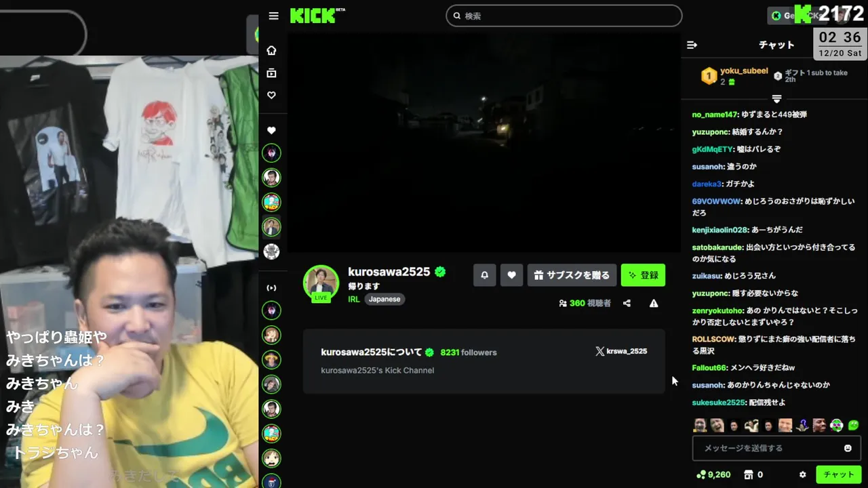The height and width of the screenshot is (488, 868).
Task: Open chat settings gear icon
Action: [x=803, y=474]
